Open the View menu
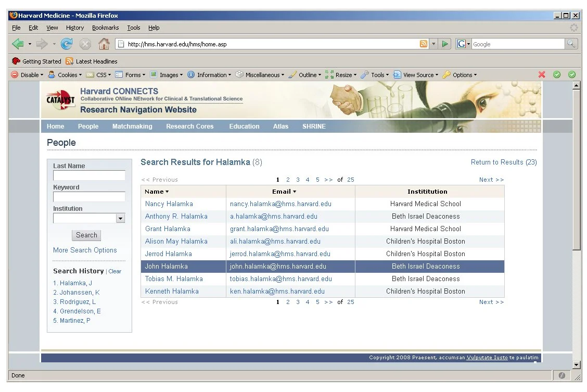 pos(52,28)
